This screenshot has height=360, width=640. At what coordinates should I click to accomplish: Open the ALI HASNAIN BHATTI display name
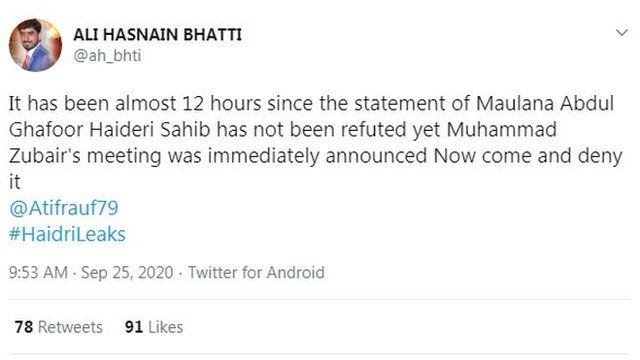(x=158, y=35)
